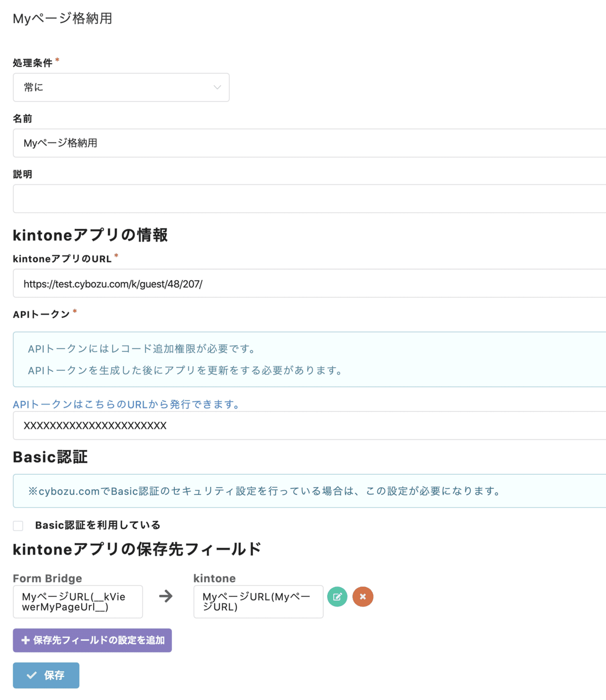Click the green edit pencil icon for the field mapping
Viewport: 606px width, 700px height.
[x=337, y=596]
